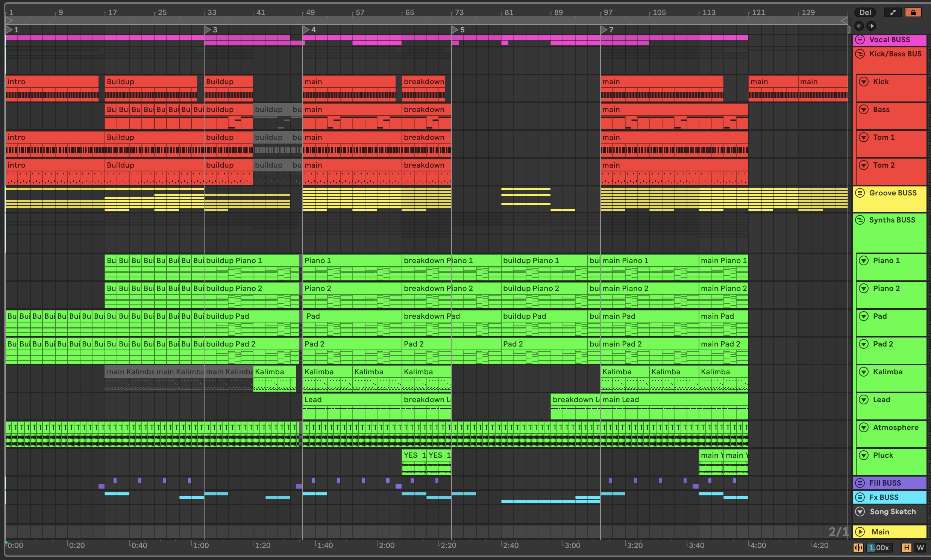The height and width of the screenshot is (560, 931).
Task: Select locator marker 5 in timeline
Action: [x=455, y=29]
